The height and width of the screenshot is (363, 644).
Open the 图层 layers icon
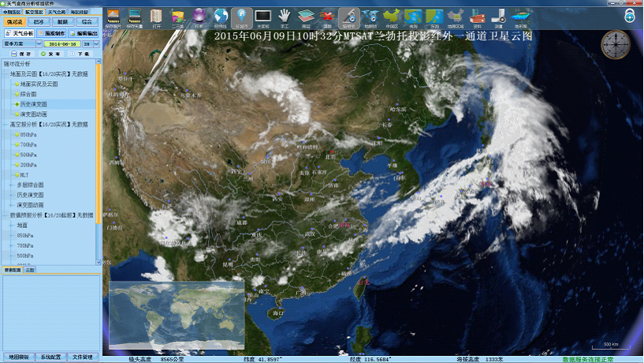(306, 18)
